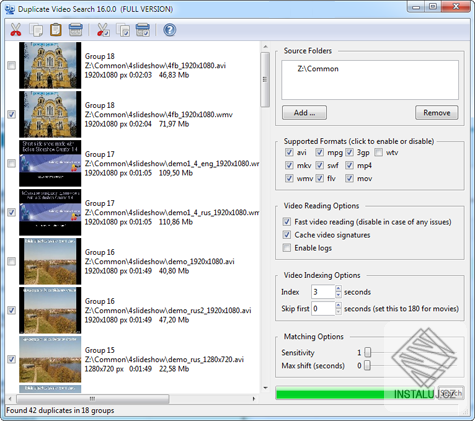Increase Index seconds with up arrow
The image size is (475, 421).
tap(338, 289)
